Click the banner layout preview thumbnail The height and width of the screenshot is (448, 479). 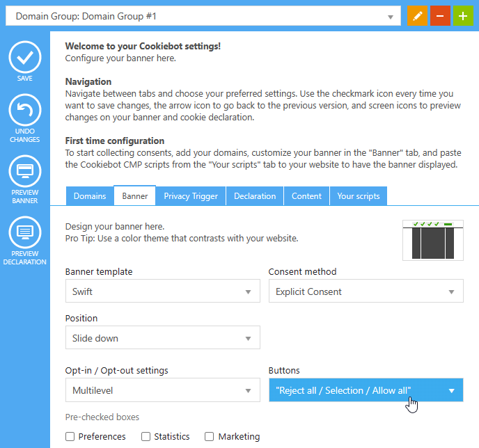pos(433,240)
